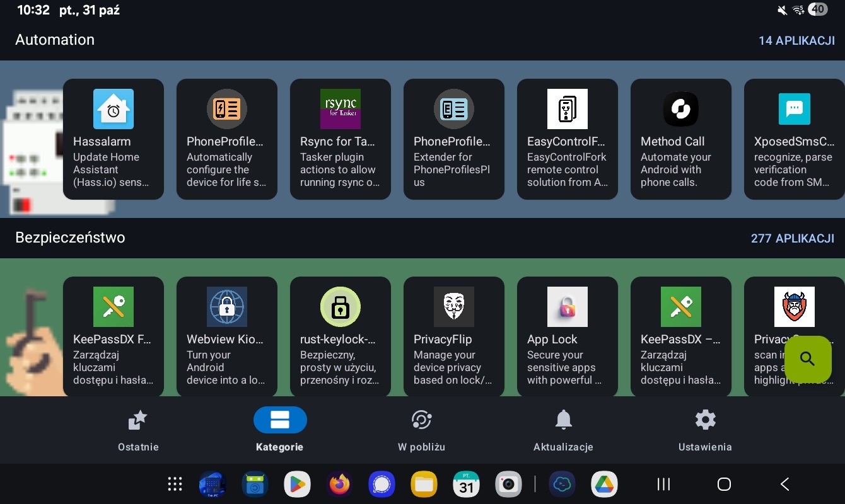
Task: Select the App Lock padlock icon
Action: pyautogui.click(x=568, y=307)
